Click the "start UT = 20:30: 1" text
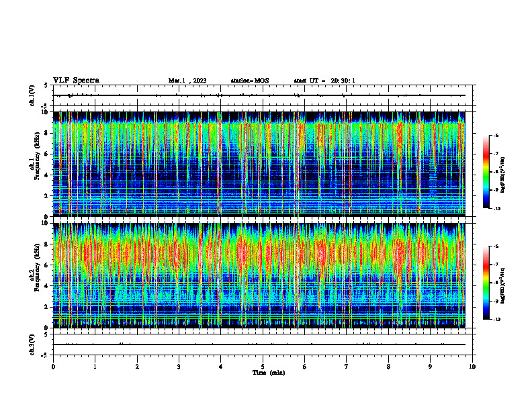The height and width of the screenshot is (411, 532). tap(324, 81)
